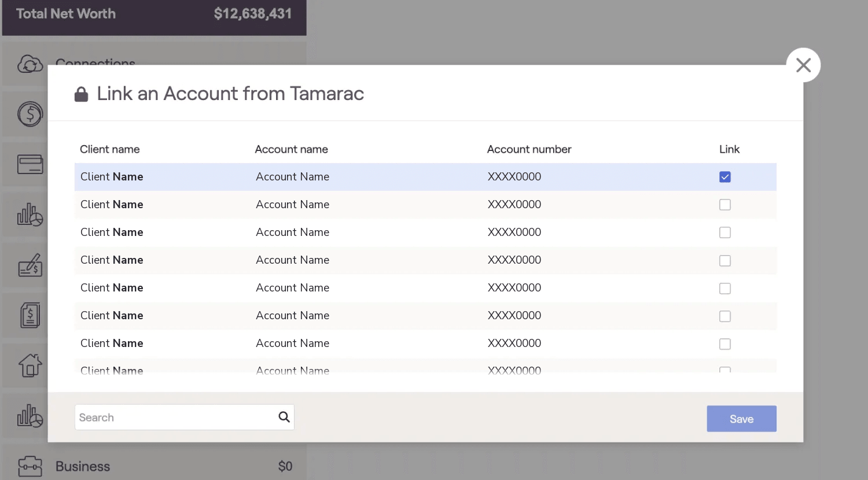The image size is (868, 480).
Task: Tick the Link checkbox in the seventh row
Action: tap(725, 344)
